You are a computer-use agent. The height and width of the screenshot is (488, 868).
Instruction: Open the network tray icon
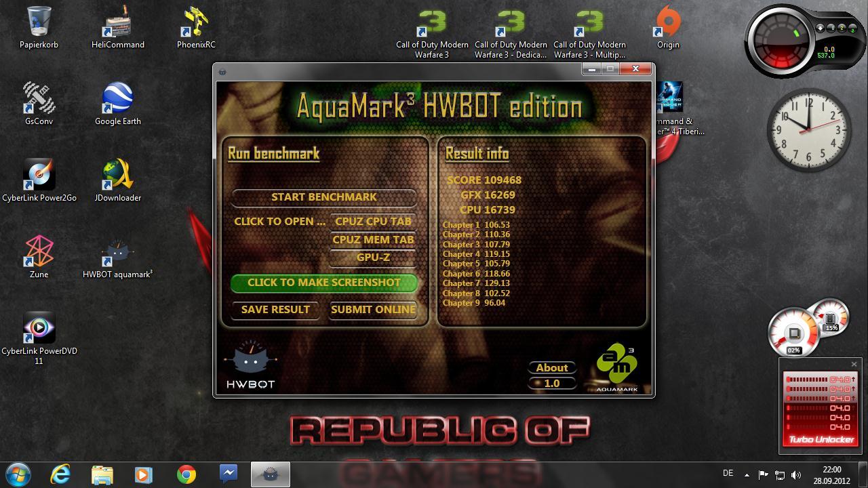780,475
